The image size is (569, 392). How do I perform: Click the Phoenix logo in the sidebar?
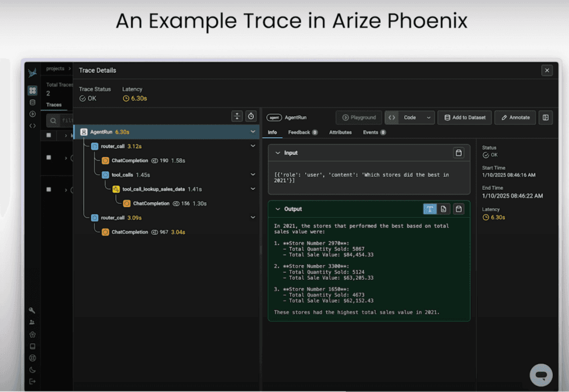click(x=32, y=73)
